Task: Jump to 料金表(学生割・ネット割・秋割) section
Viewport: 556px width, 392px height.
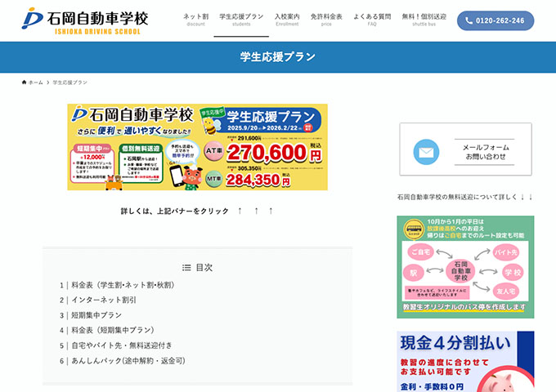Action: click(123, 285)
